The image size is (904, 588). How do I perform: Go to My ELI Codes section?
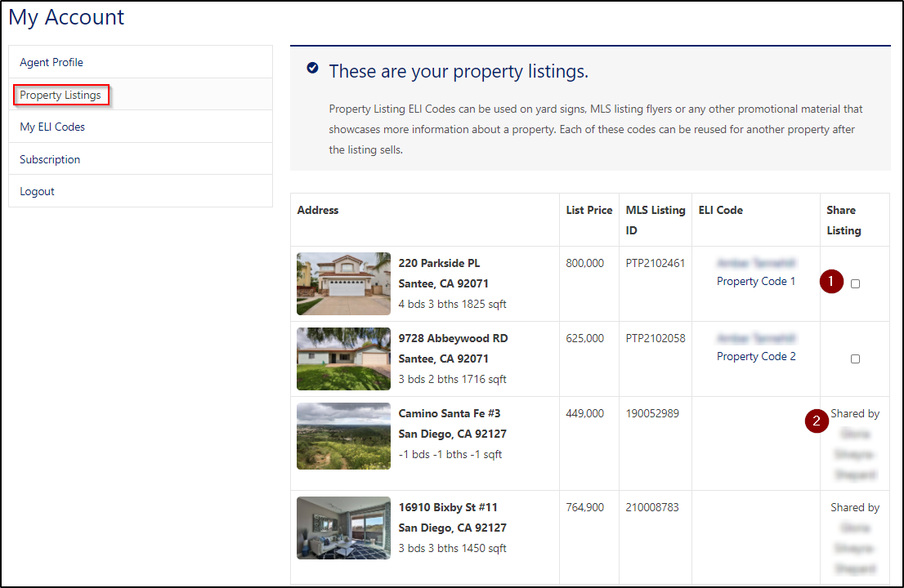pos(52,127)
